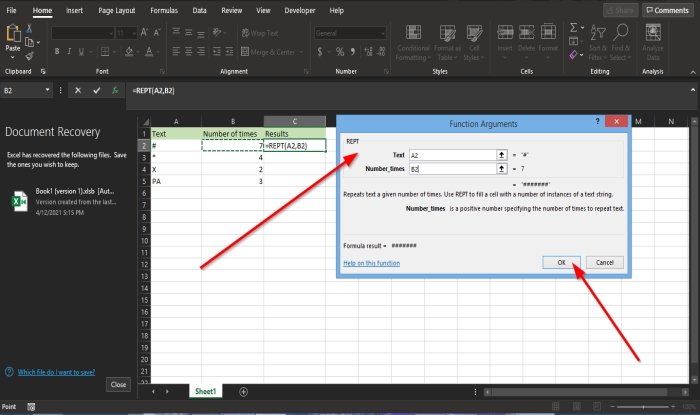700x415 pixels.
Task: Select the Sheet1 worksheet tab
Action: pos(205,391)
